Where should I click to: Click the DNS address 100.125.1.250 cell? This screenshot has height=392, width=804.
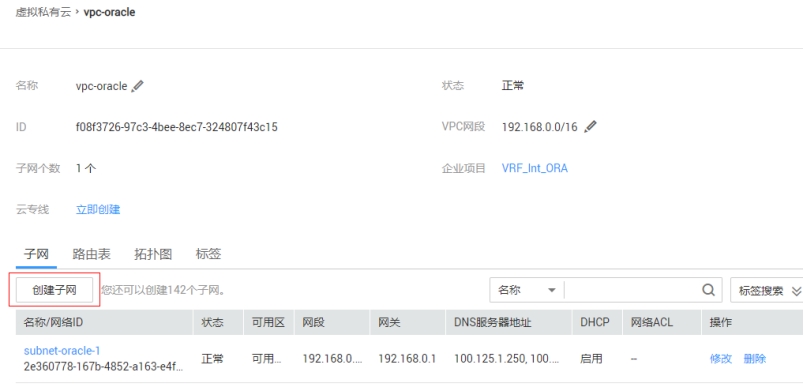tap(507, 359)
